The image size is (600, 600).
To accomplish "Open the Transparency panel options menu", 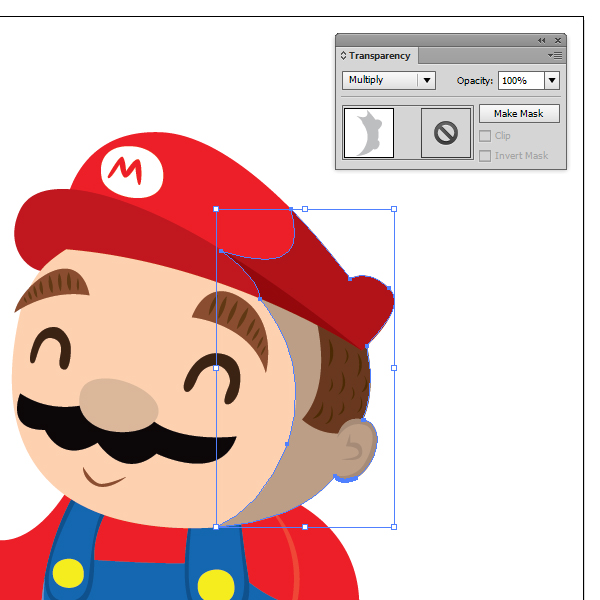I will coord(556,56).
